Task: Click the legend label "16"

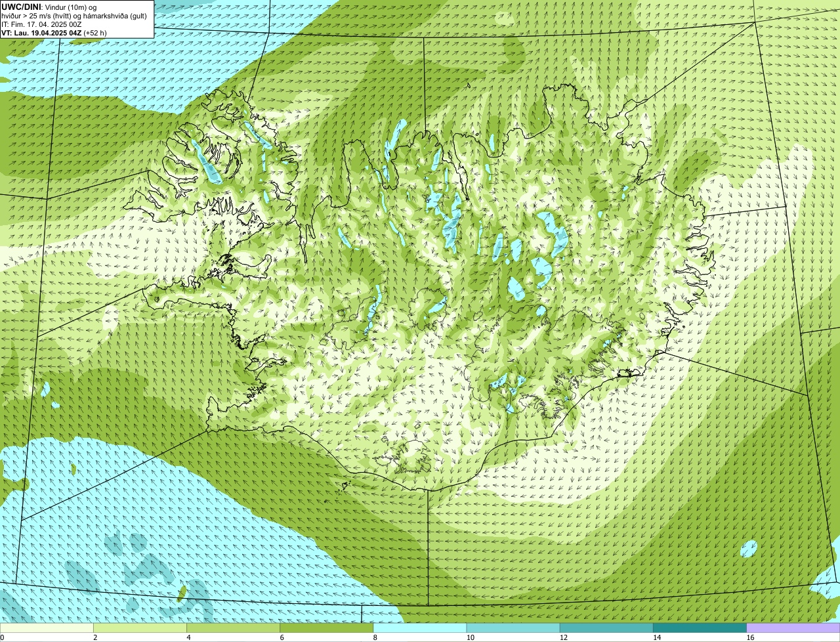Action: (749, 637)
